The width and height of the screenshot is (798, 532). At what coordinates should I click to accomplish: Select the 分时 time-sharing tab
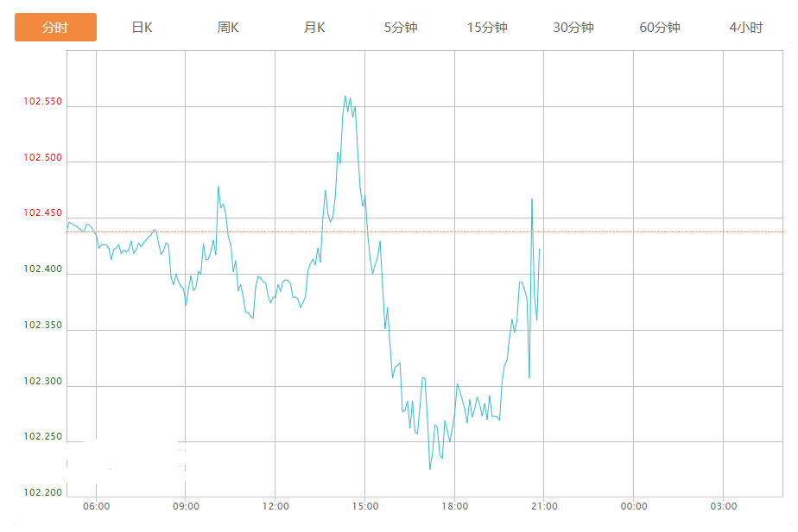tap(55, 27)
